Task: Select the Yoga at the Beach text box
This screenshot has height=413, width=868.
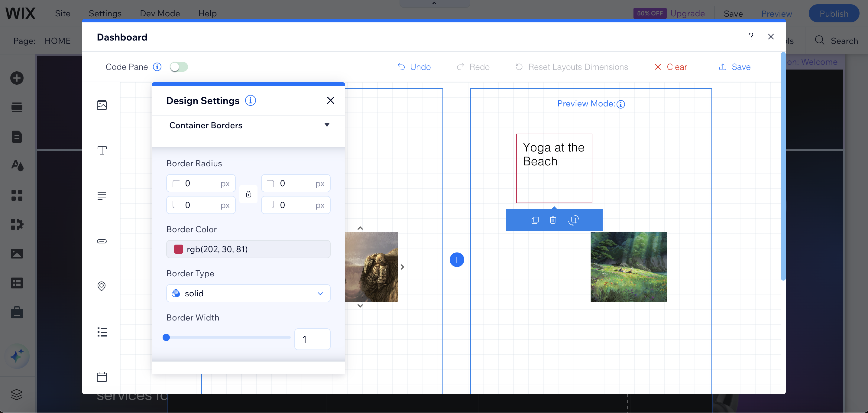Action: point(554,169)
